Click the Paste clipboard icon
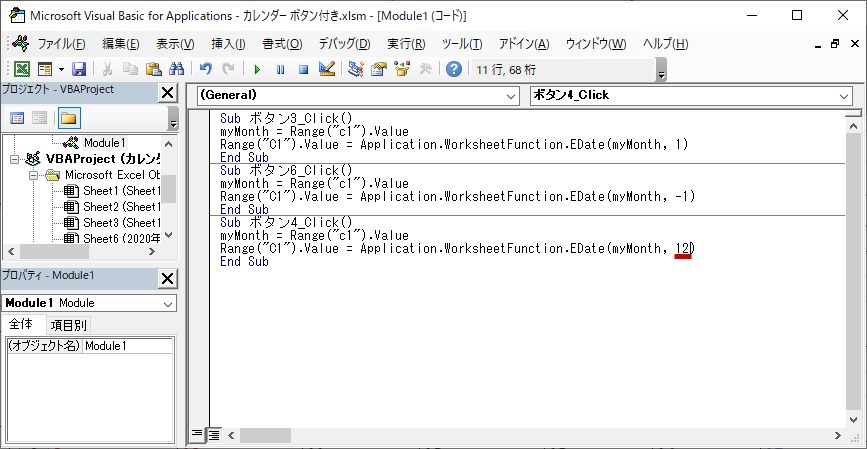The height and width of the screenshot is (449, 867). tap(154, 69)
